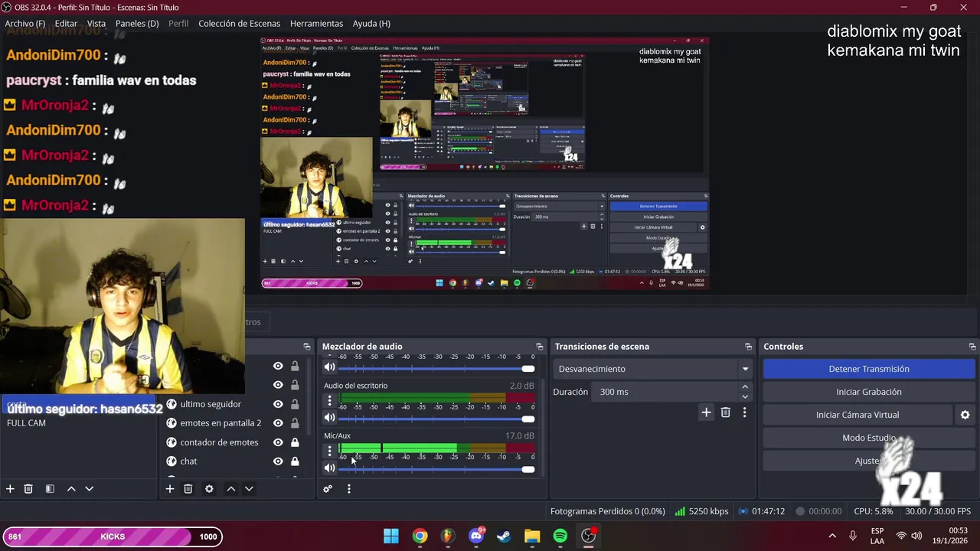Open the Paneles menu
The height and width of the screenshot is (551, 980).
[137, 24]
